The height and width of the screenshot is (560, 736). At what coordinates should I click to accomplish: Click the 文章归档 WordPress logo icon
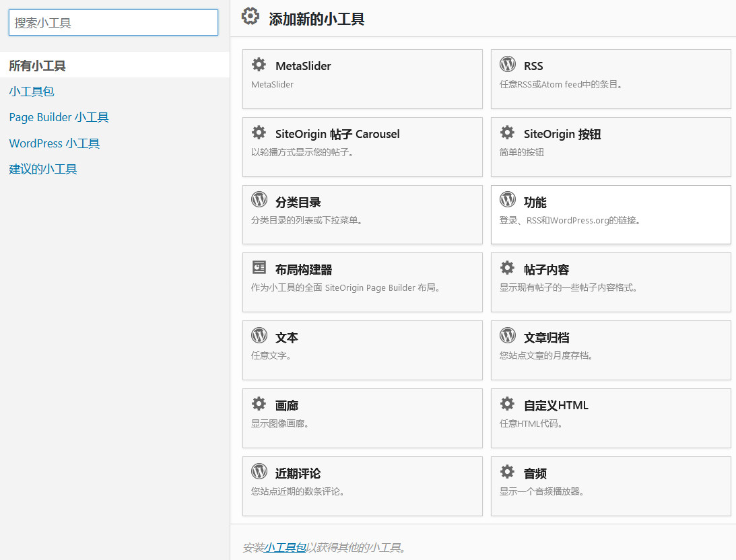click(508, 335)
